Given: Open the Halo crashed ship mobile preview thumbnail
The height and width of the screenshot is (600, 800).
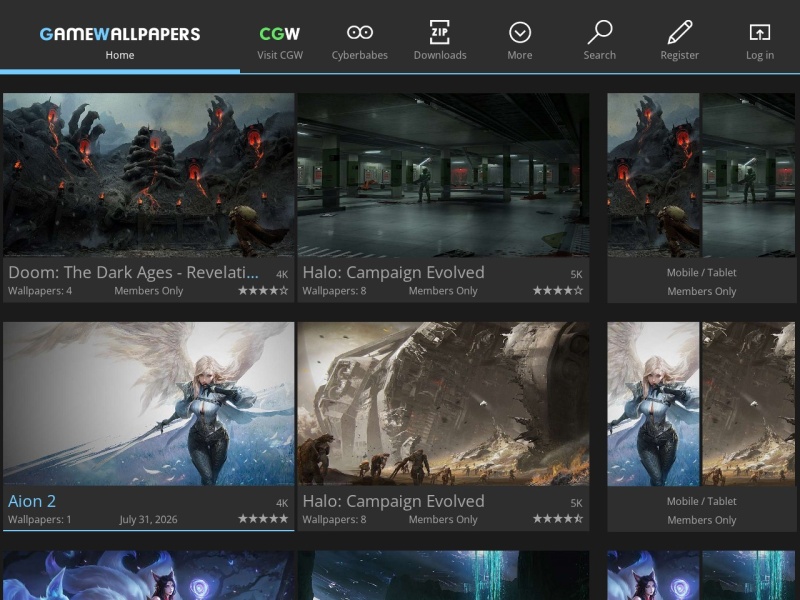Looking at the screenshot, I should click(748, 404).
